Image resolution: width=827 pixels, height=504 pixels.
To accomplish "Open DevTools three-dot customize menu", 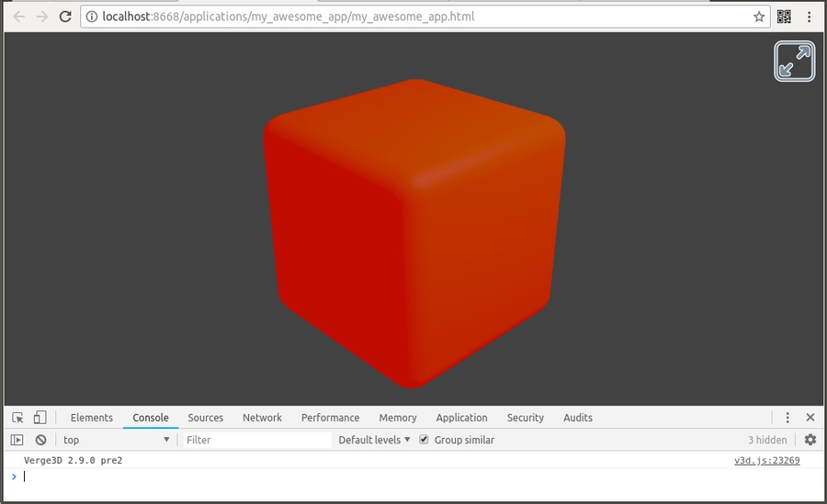I will click(x=787, y=418).
